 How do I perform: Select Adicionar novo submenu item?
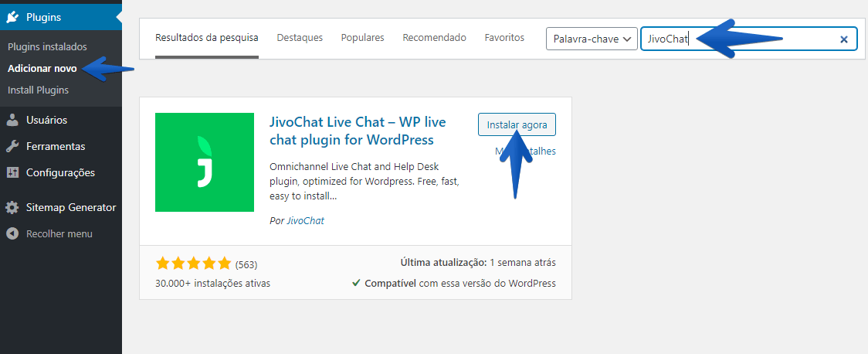pos(42,69)
